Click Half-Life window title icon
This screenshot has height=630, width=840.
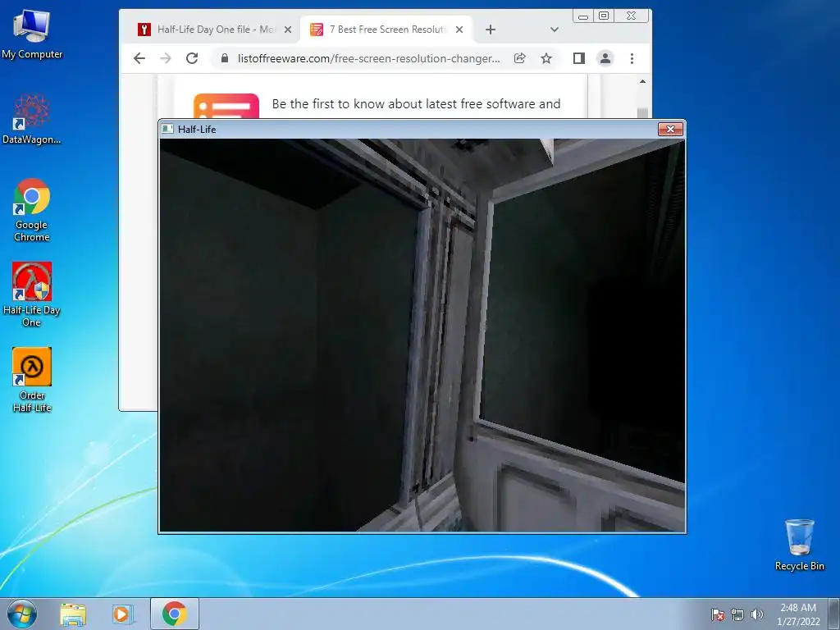point(167,129)
